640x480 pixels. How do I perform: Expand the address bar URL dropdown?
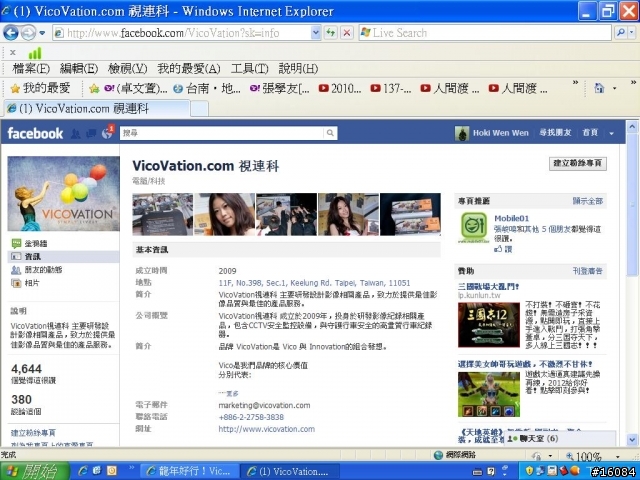[x=316, y=33]
